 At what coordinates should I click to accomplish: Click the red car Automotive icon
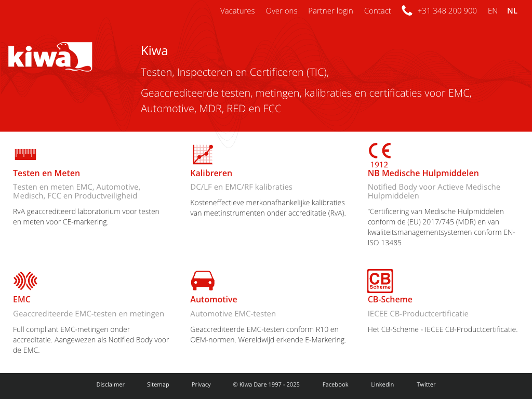(x=203, y=281)
